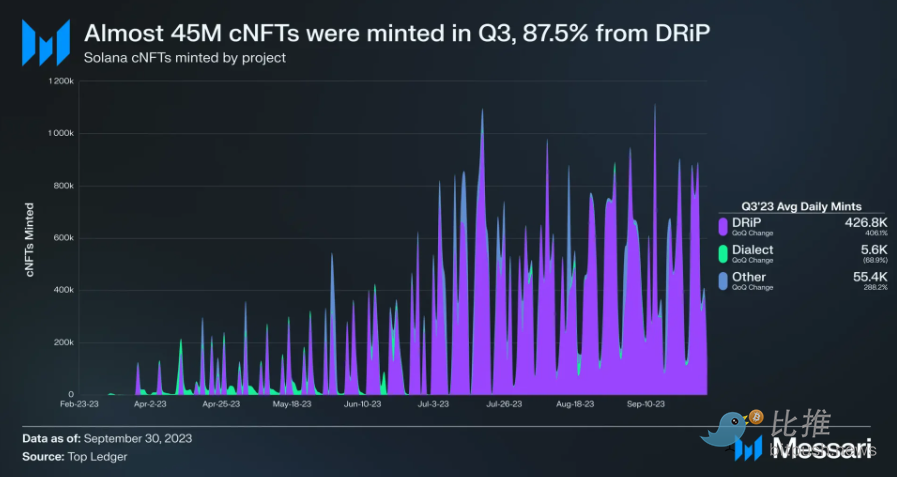
Task: Select the green Dialect legend swatch
Action: 723,253
